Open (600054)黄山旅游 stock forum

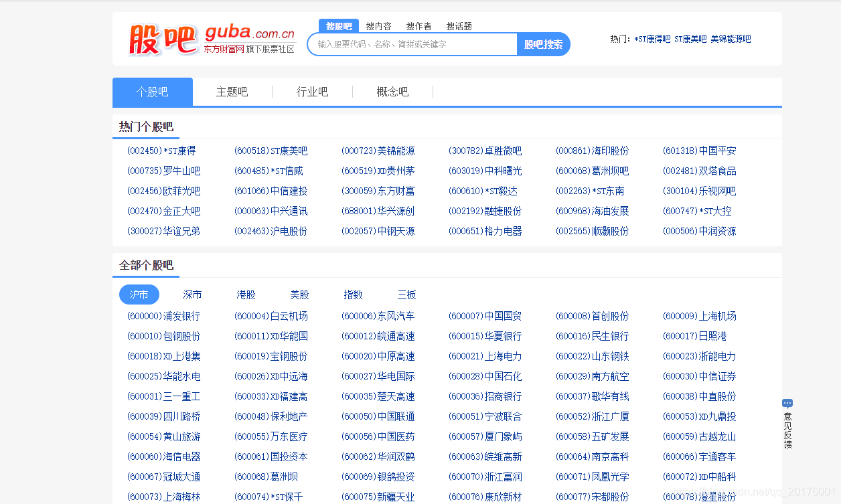(163, 436)
